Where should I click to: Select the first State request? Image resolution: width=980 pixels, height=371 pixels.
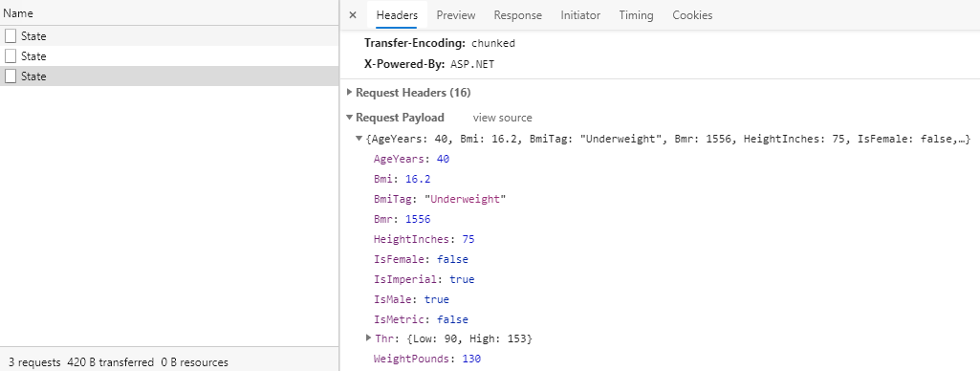pyautogui.click(x=168, y=36)
